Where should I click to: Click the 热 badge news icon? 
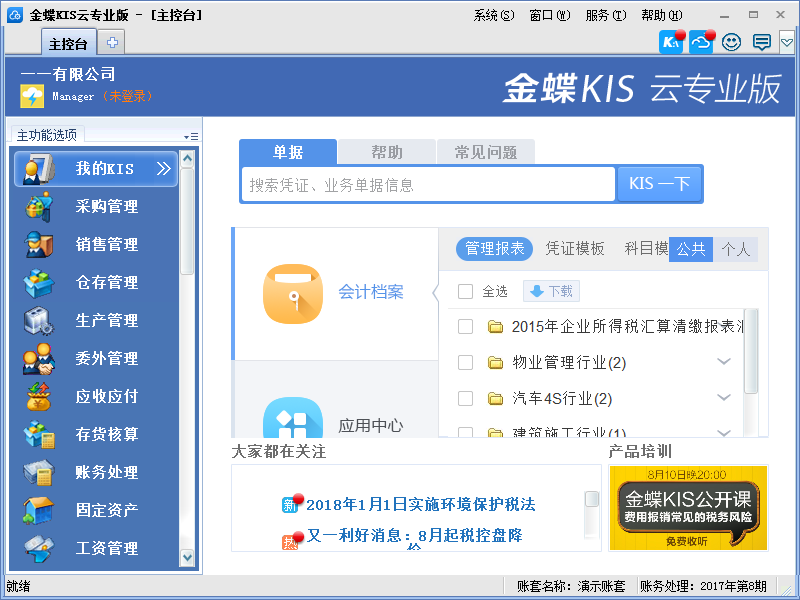(291, 540)
